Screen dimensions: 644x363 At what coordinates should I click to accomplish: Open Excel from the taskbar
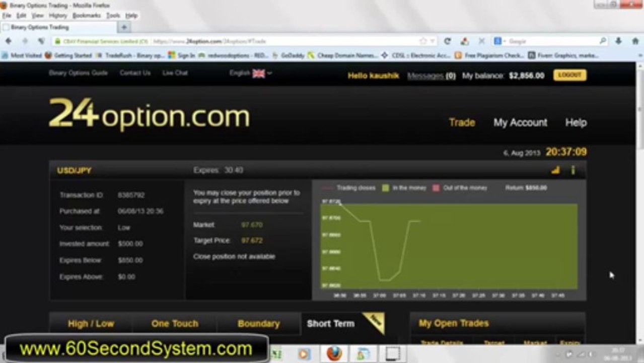277,354
